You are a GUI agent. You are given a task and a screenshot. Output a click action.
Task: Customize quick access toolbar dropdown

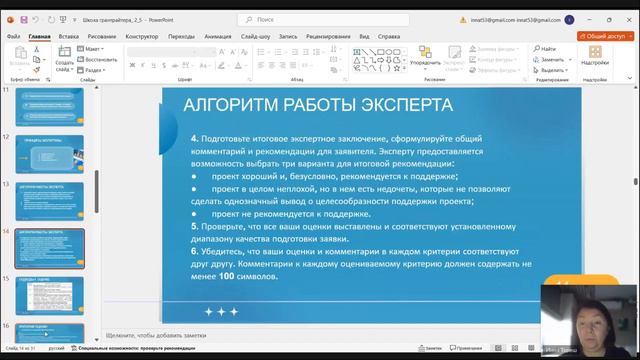point(75,20)
